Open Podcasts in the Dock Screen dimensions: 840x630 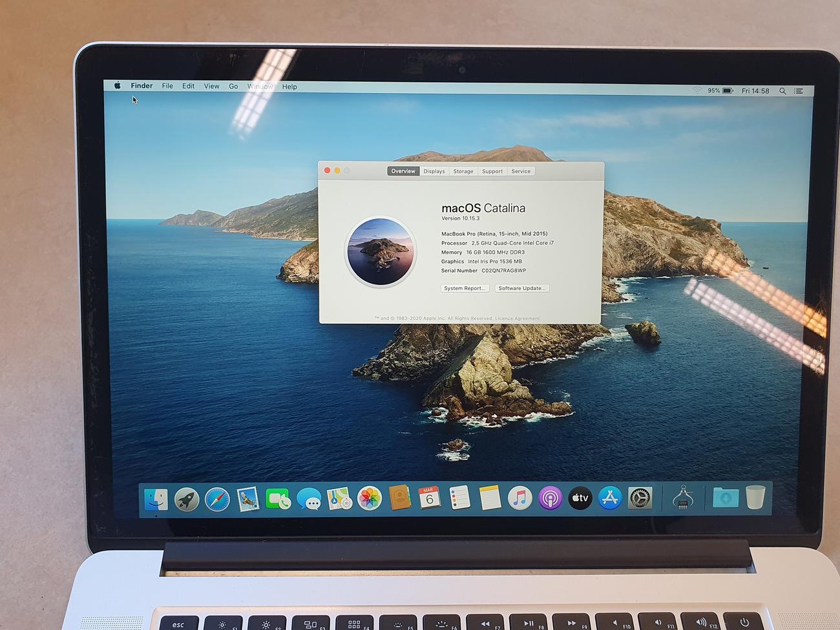[x=550, y=498]
